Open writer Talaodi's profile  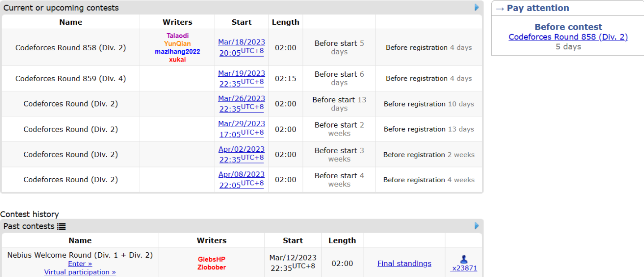coord(177,35)
